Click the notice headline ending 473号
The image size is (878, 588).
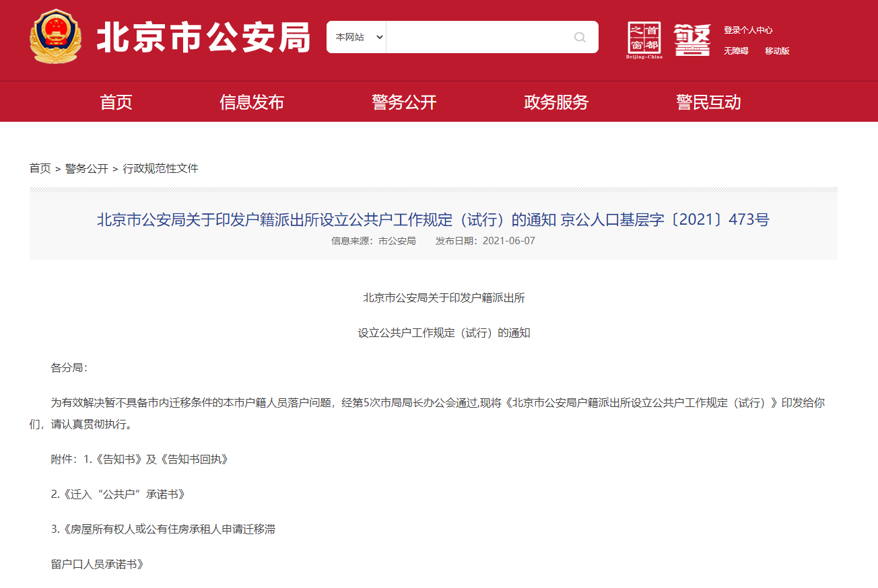[434, 219]
